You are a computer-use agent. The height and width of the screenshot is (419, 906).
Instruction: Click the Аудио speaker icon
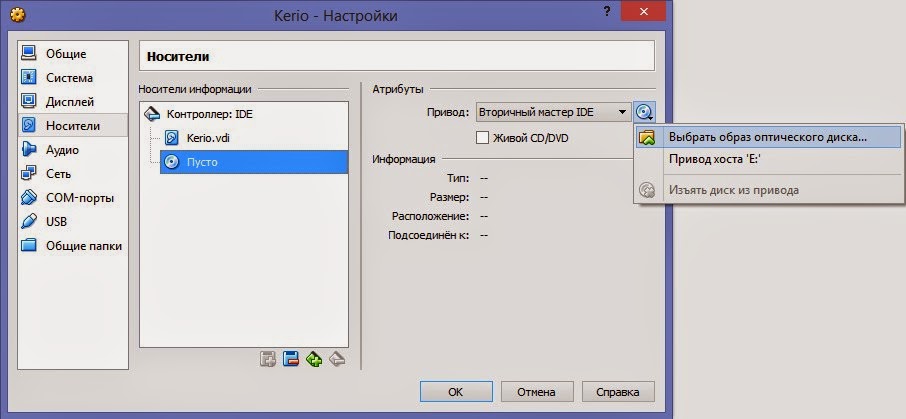coord(29,150)
